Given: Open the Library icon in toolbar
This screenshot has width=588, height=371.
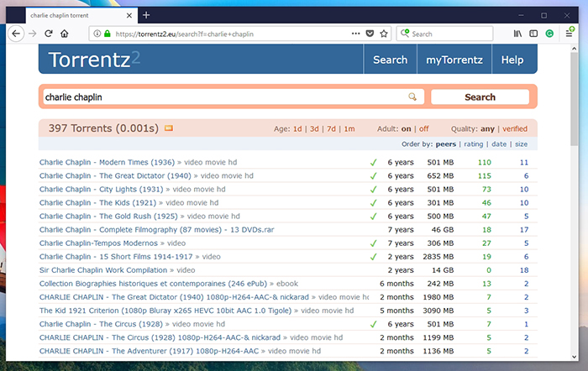Looking at the screenshot, I should tap(517, 34).
